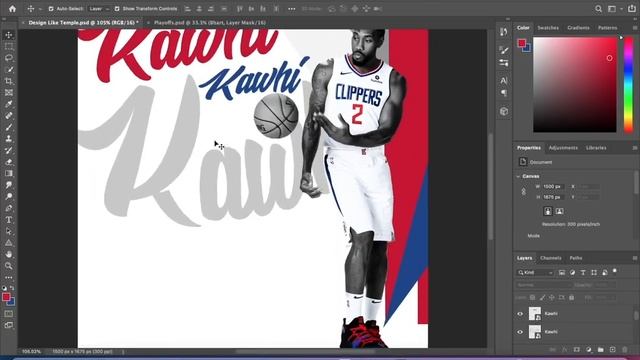Click Add layer mask icon
This screenshot has height=360, width=640.
[576, 349]
